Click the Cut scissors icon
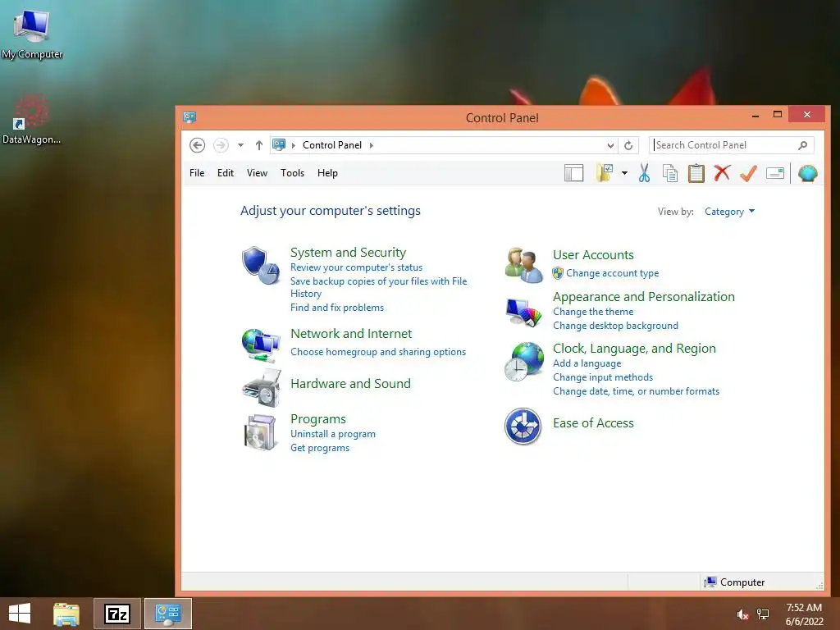Viewport: 840px width, 630px height. (645, 173)
